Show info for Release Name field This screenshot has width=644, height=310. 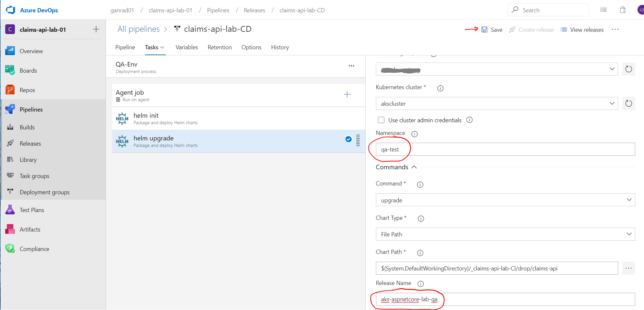pyautogui.click(x=421, y=284)
